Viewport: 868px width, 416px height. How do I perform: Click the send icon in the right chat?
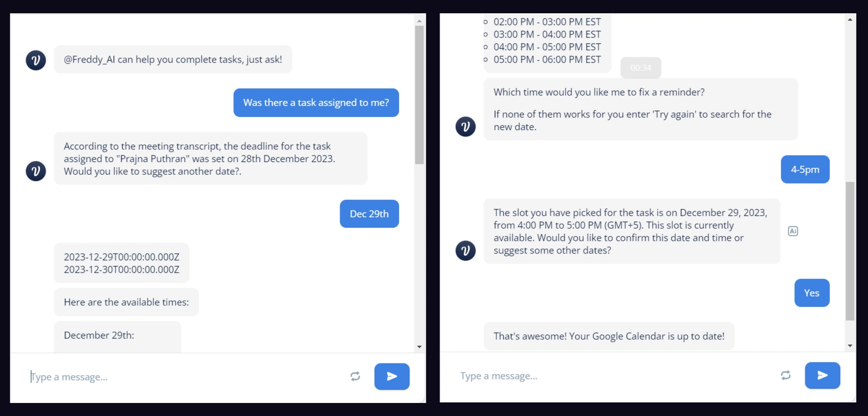tap(823, 376)
